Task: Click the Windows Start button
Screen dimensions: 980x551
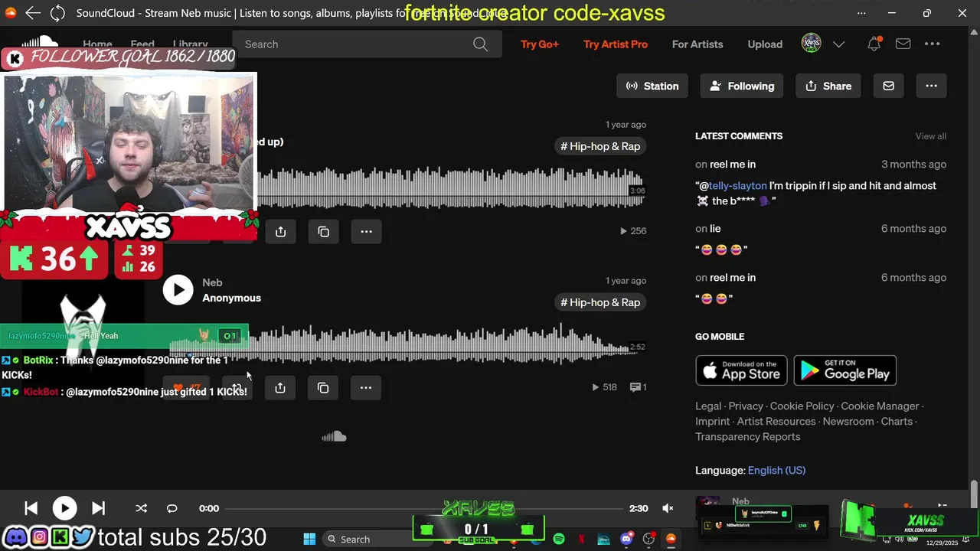Action: (309, 539)
